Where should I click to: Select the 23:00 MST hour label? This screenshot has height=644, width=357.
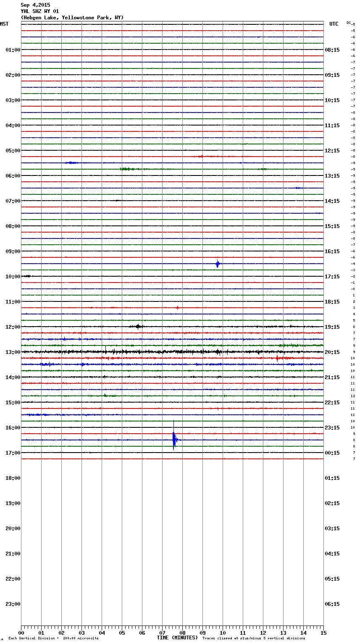(x=13, y=604)
